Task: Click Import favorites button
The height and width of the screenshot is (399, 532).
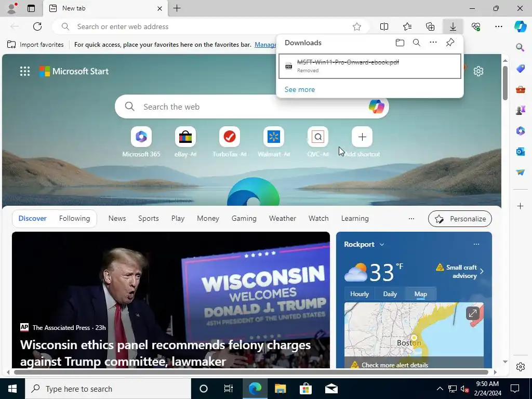Action: 35,45
